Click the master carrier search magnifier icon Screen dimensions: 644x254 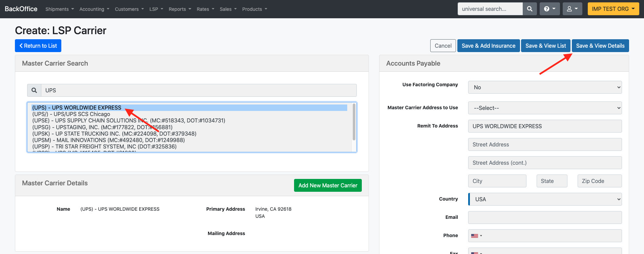point(34,90)
